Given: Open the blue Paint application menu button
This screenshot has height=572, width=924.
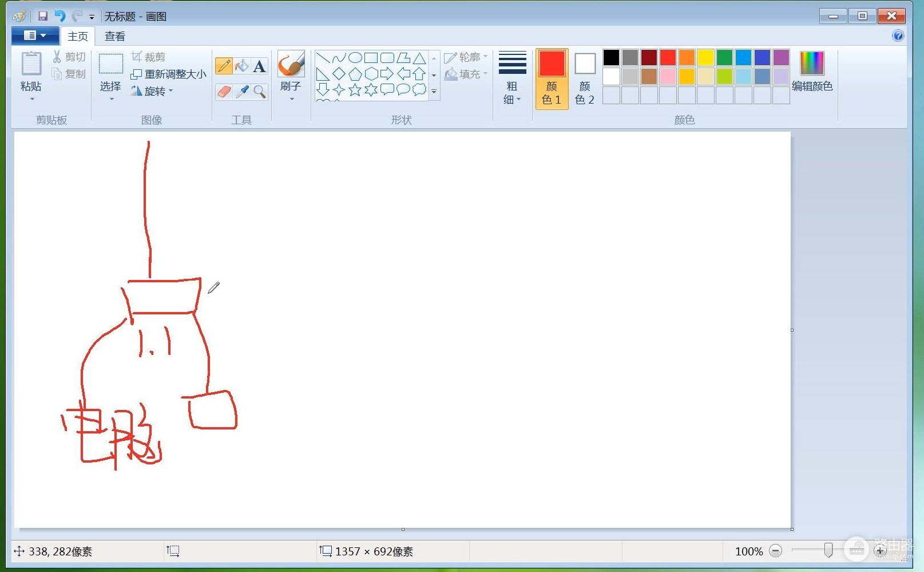Looking at the screenshot, I should 35,35.
